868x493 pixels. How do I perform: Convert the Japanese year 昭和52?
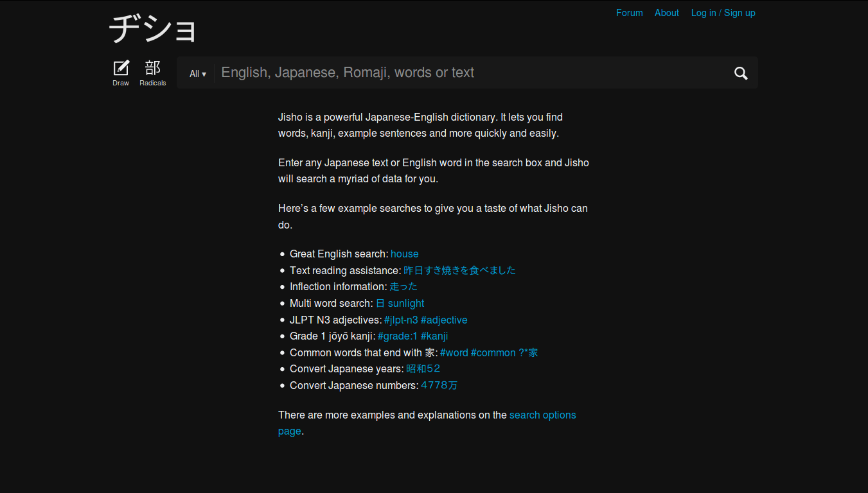423,368
